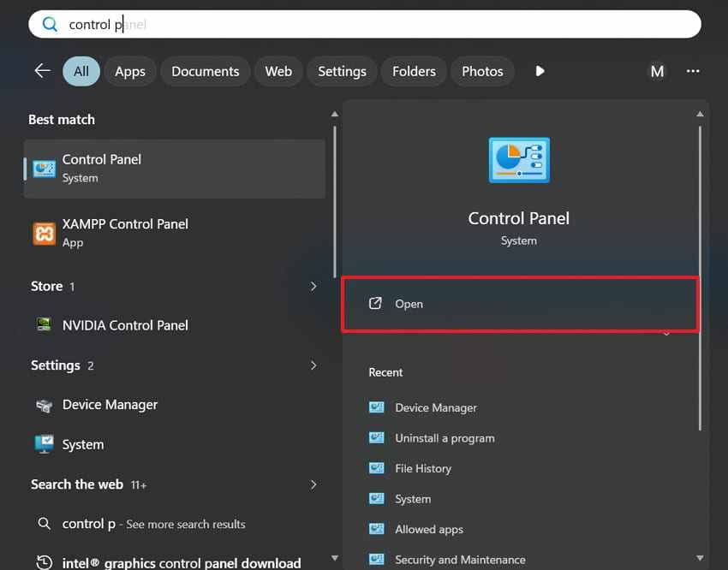Click the Security and Maintenance icon

377,560
